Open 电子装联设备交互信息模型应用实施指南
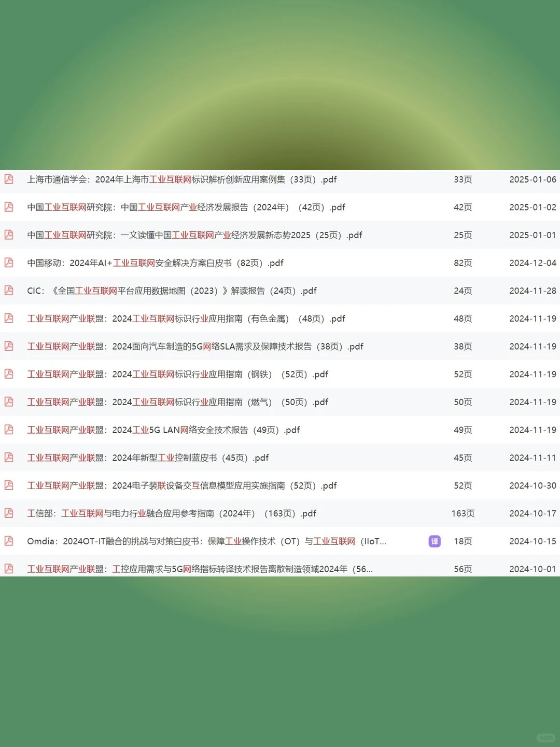 (x=182, y=486)
